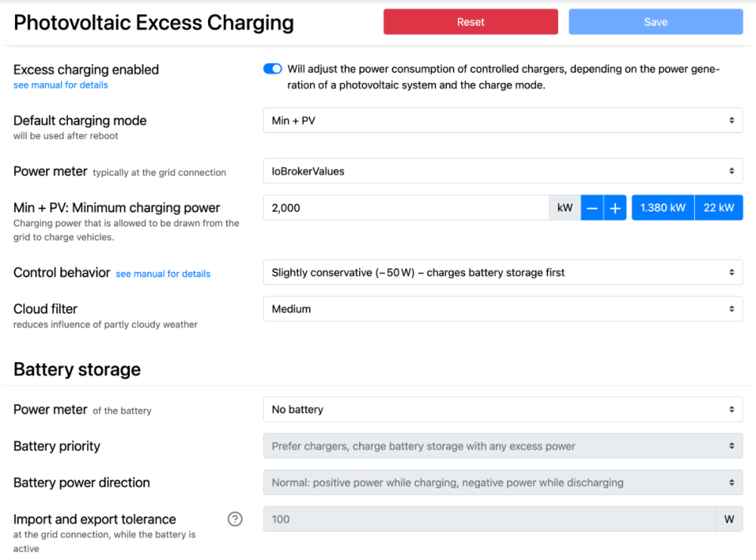Expand the Cloud filter Medium dropdown
The image size is (756, 560).
click(x=503, y=309)
